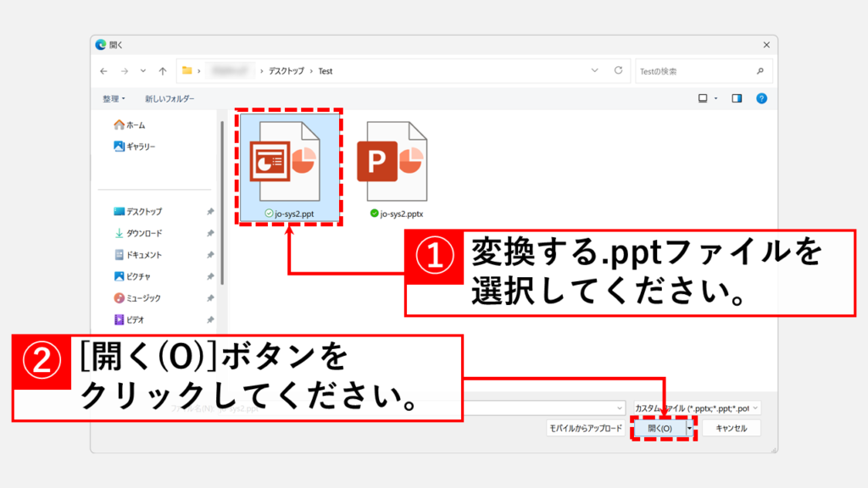
Task: Click the folder icon in address bar
Action: click(187, 70)
